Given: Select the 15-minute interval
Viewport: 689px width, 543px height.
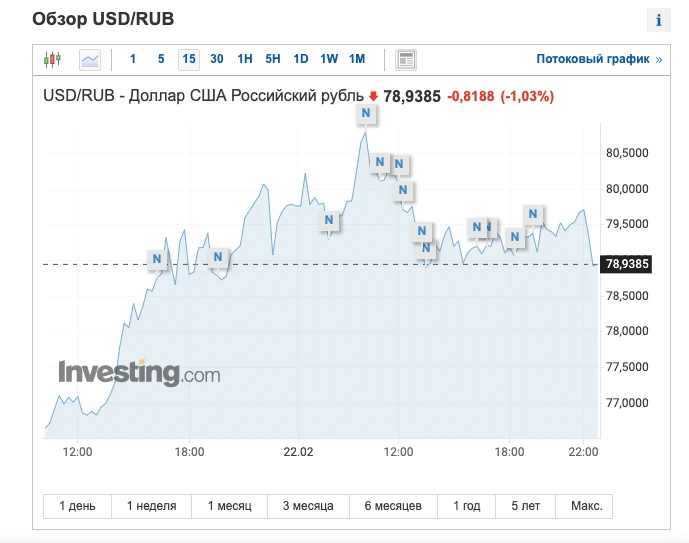Looking at the screenshot, I should 188,59.
